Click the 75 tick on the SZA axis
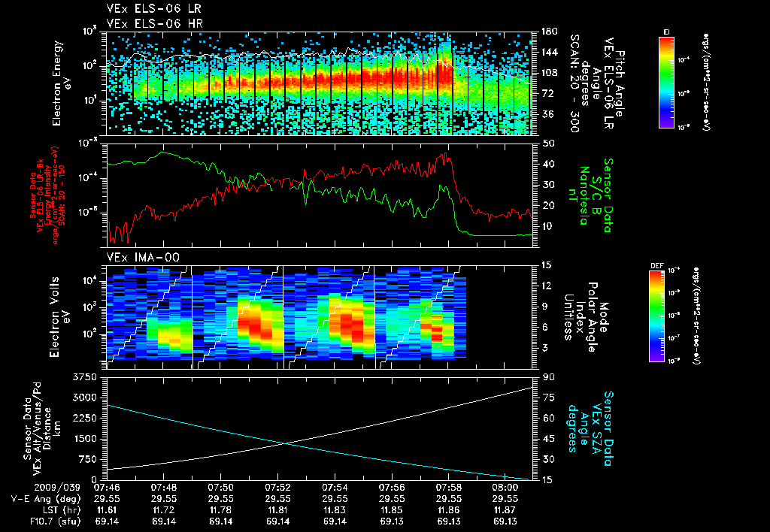The height and width of the screenshot is (532, 770). [x=547, y=397]
